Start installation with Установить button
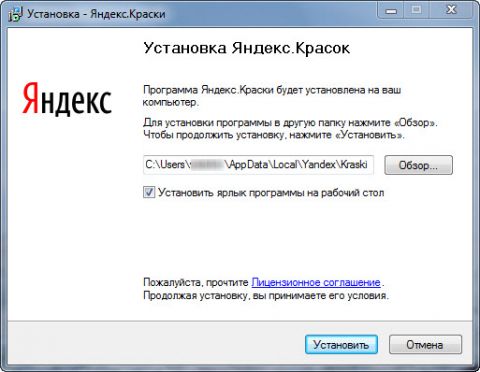This screenshot has height=372, width=480. 341,345
